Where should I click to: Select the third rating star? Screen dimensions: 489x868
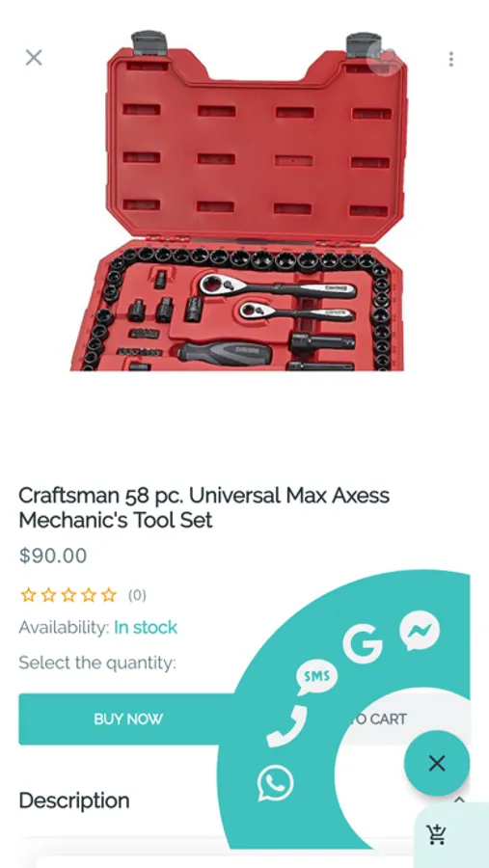click(x=68, y=595)
